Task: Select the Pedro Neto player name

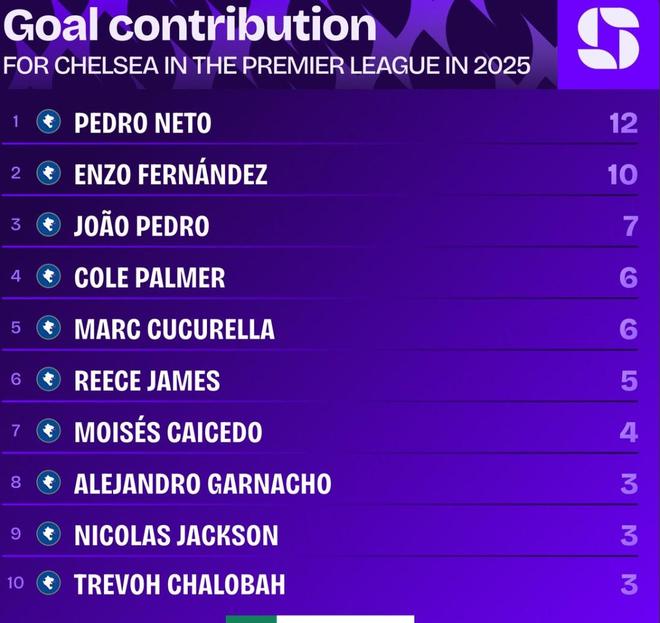Action: tap(143, 123)
